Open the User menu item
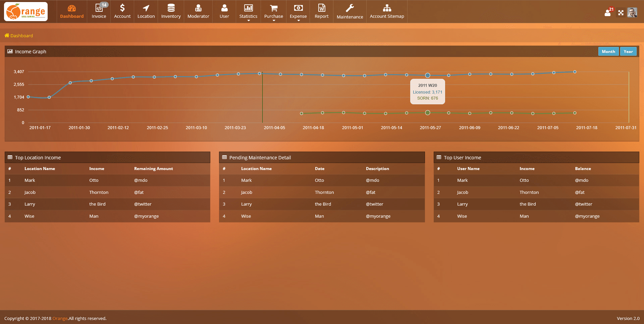This screenshot has width=644, height=324. pyautogui.click(x=224, y=11)
